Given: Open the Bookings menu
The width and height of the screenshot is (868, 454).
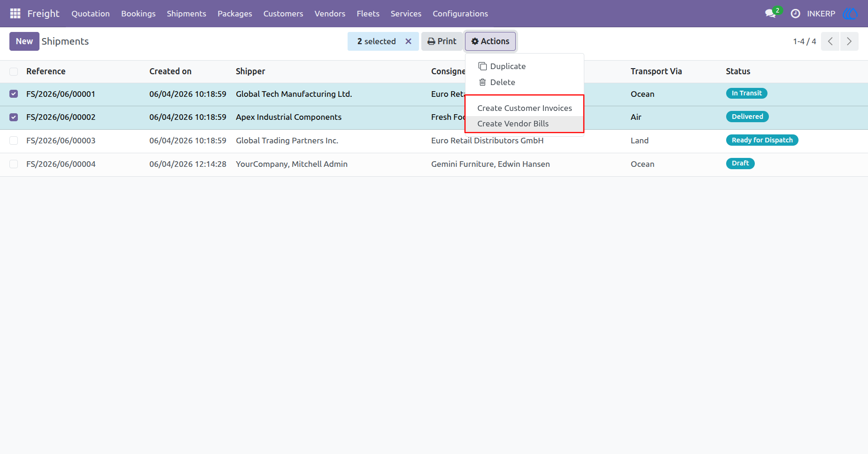Looking at the screenshot, I should click(138, 14).
